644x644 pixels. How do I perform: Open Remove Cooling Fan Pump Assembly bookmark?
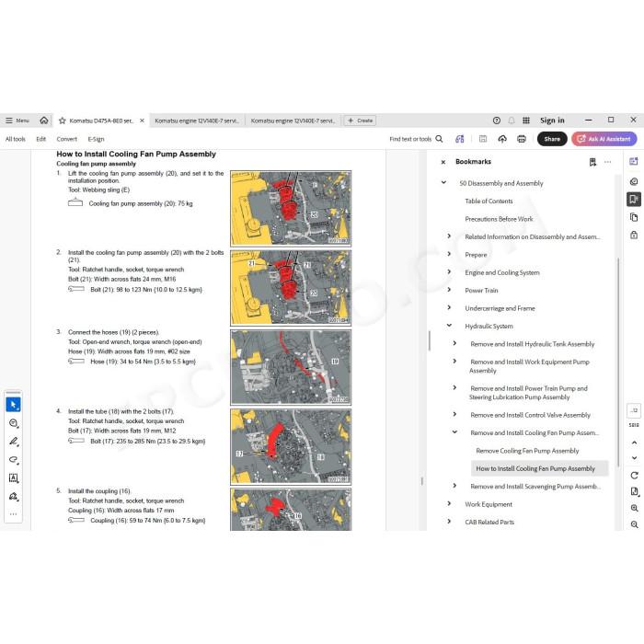527,451
